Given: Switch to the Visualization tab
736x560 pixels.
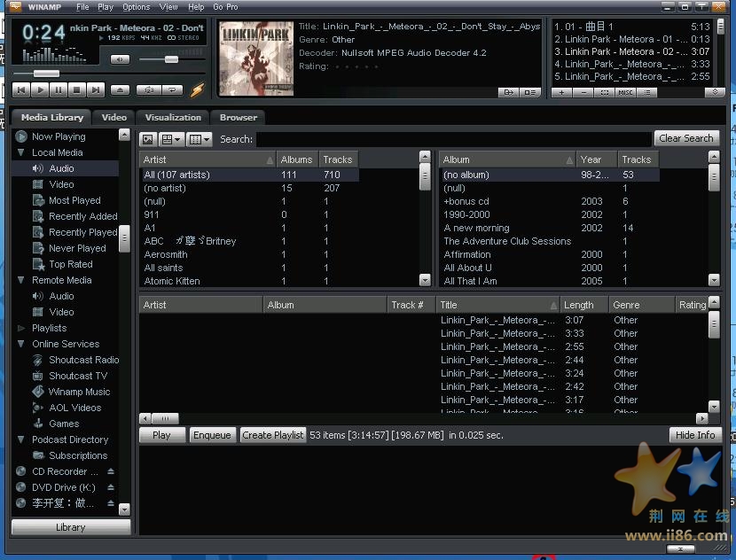Looking at the screenshot, I should click(x=172, y=117).
